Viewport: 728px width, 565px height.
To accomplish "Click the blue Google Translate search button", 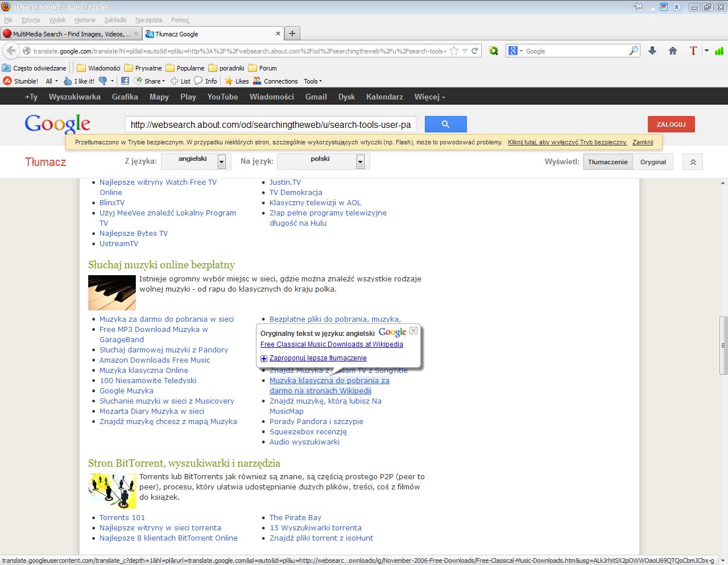I will point(445,124).
